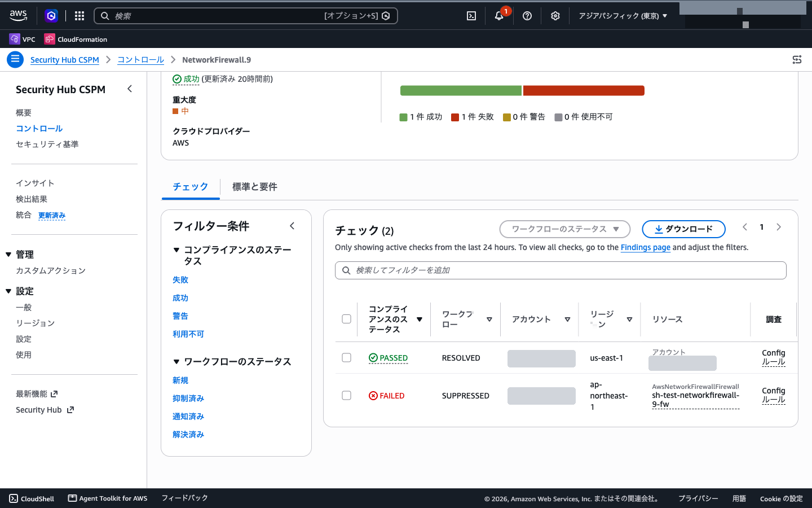Open the CloudShell icon in the footer
This screenshot has width=812, height=508.
coord(14,498)
